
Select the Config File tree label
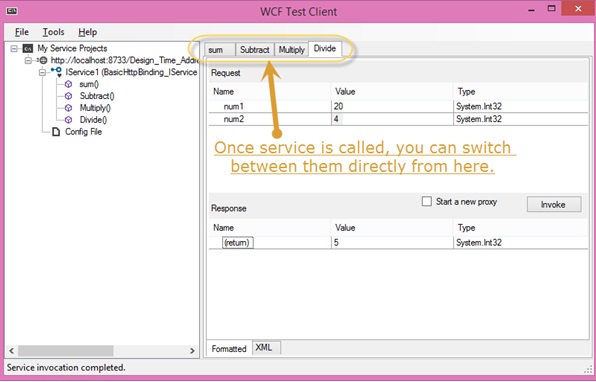tap(83, 132)
